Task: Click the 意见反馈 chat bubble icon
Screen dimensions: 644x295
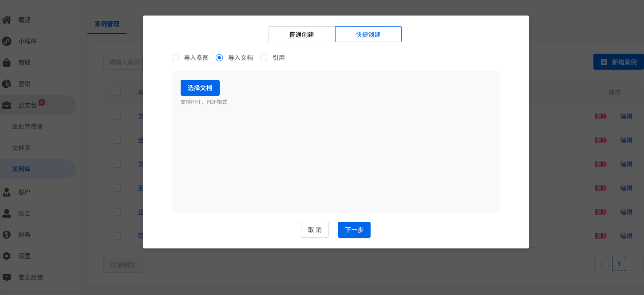Action: point(7,277)
